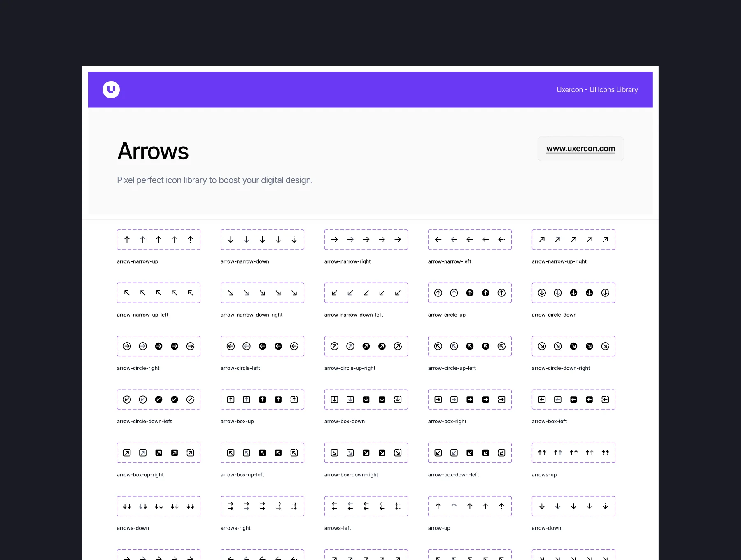Select the broken-outline arrow-box-up-left icon variant

(294, 453)
